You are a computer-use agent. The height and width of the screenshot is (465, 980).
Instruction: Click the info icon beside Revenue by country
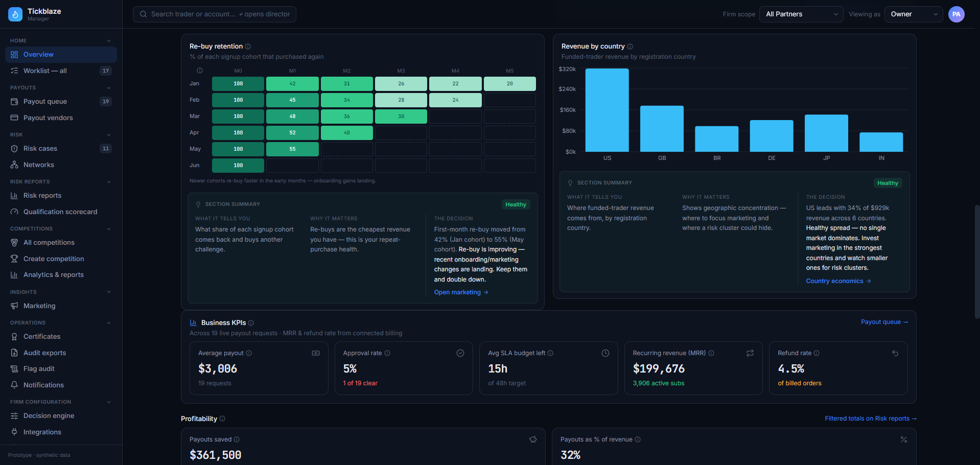pos(630,46)
